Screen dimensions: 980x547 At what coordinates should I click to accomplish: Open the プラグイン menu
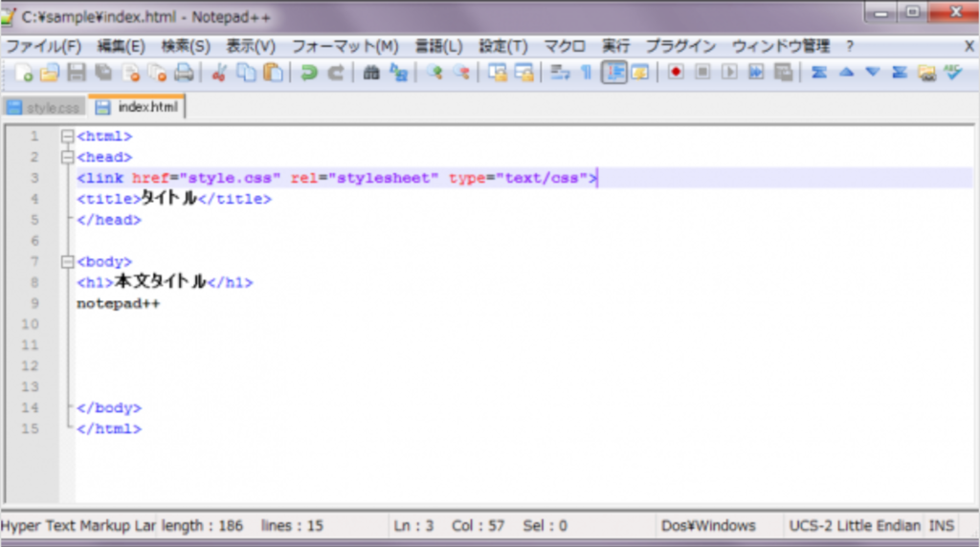coord(680,46)
